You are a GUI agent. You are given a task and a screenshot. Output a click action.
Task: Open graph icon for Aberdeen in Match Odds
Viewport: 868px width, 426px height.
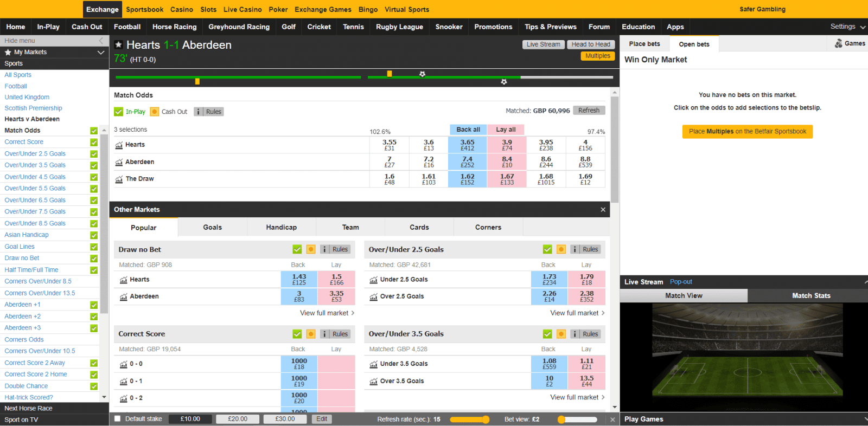(x=119, y=162)
